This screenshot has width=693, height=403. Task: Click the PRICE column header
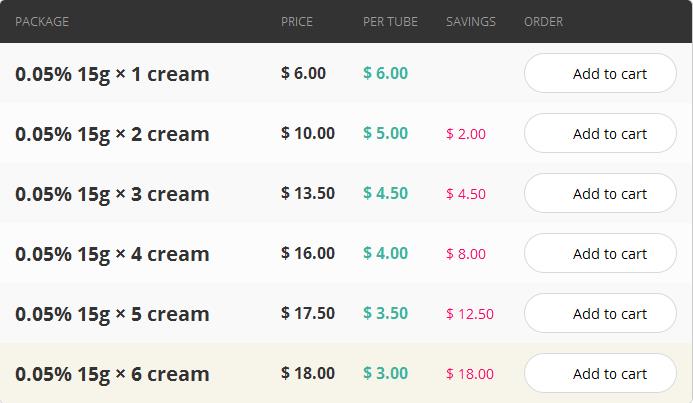click(x=297, y=22)
